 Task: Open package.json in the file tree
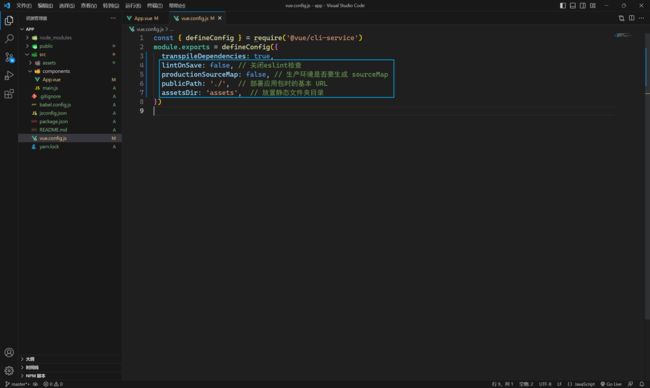(70, 121)
